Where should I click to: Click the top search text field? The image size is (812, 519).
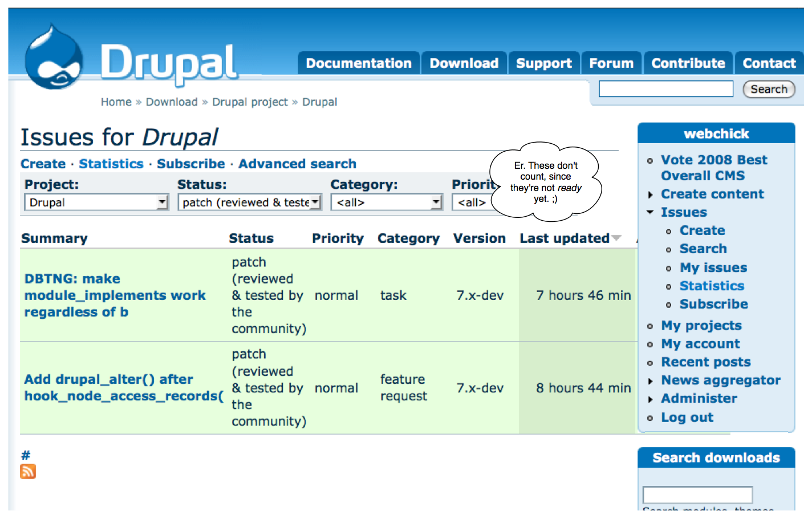[x=666, y=89]
